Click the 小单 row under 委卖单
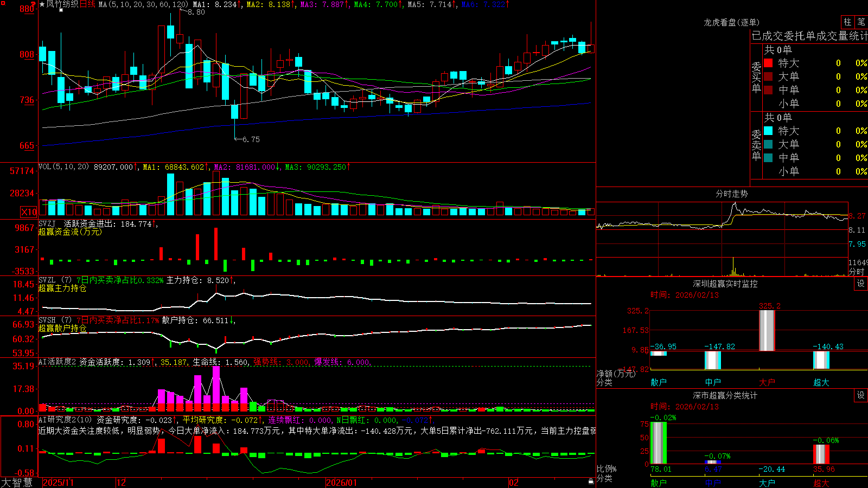Viewport: 868px width, 488px height. [x=815, y=171]
